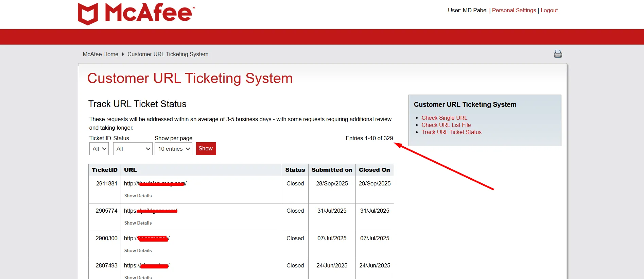Click the User: MD Pabel text
This screenshot has width=644, height=279.
point(468,10)
